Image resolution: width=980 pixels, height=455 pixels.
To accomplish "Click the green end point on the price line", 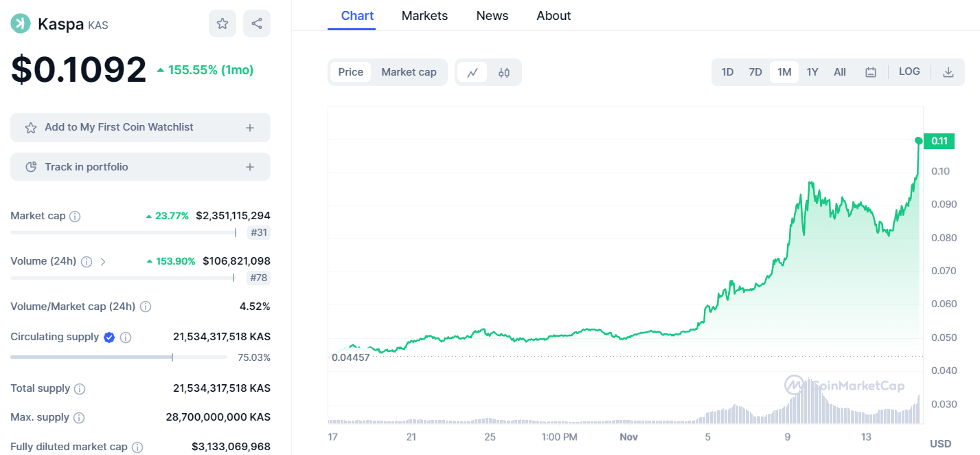I will tap(919, 141).
